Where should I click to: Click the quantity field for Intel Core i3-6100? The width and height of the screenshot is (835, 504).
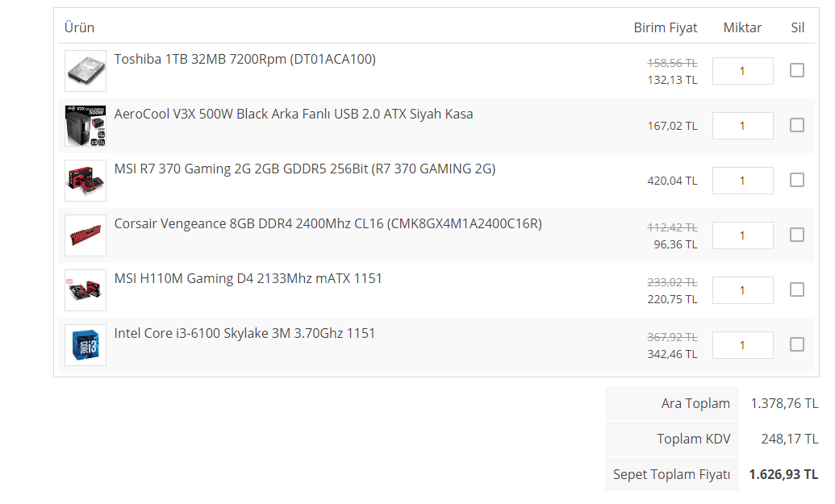[x=742, y=345]
